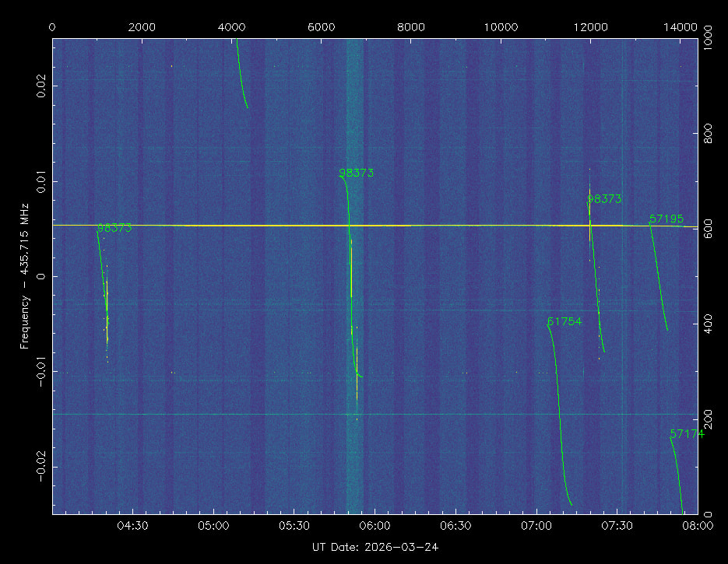This screenshot has height=564, width=728.
Task: Click the 04:30 time axis tick label
Action: point(132,526)
